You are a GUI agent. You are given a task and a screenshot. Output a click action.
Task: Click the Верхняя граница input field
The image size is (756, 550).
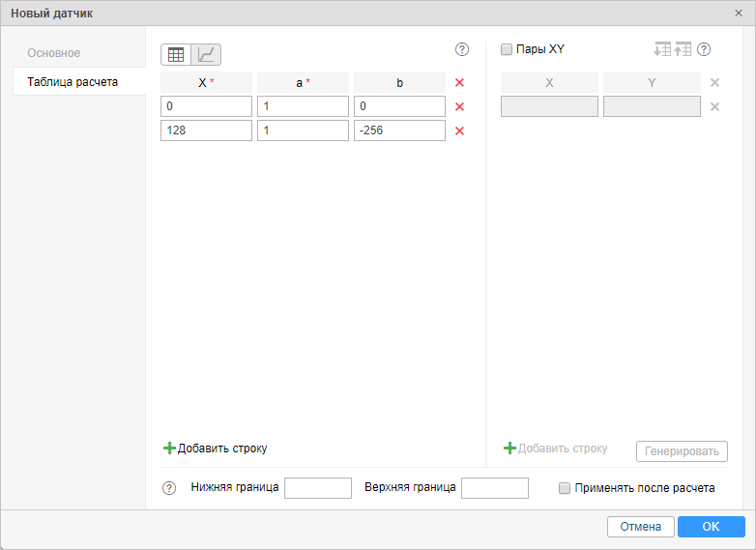[x=495, y=488]
